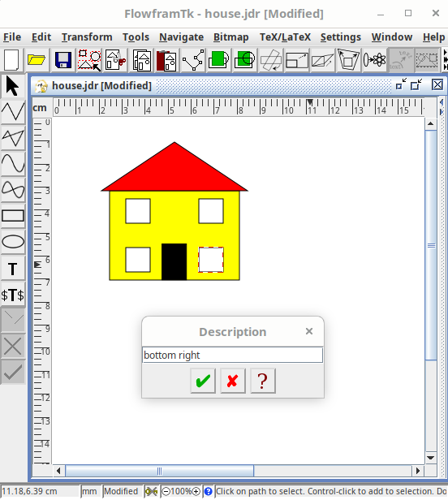Click the greyed Gap tool icon
Image resolution: width=448 pixels, height=500 pixels.
[13, 320]
